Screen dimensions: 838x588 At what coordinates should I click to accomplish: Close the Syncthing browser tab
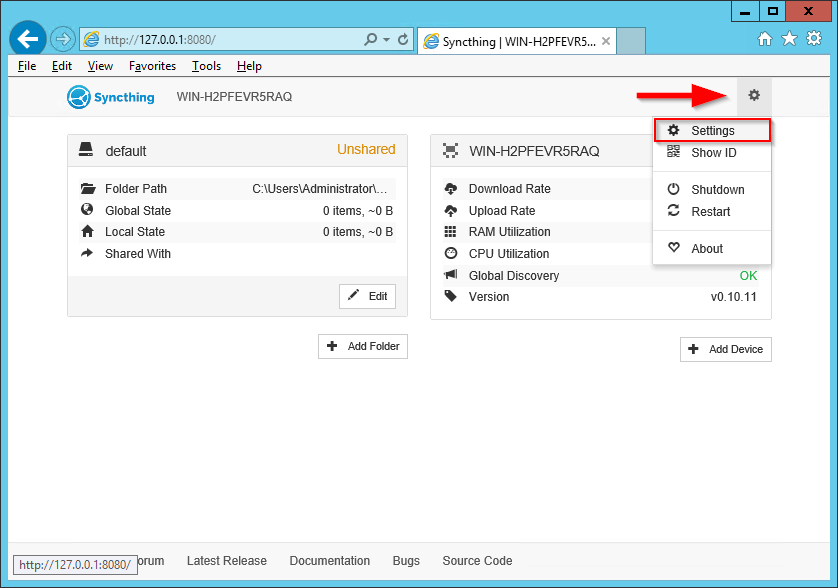(x=606, y=41)
